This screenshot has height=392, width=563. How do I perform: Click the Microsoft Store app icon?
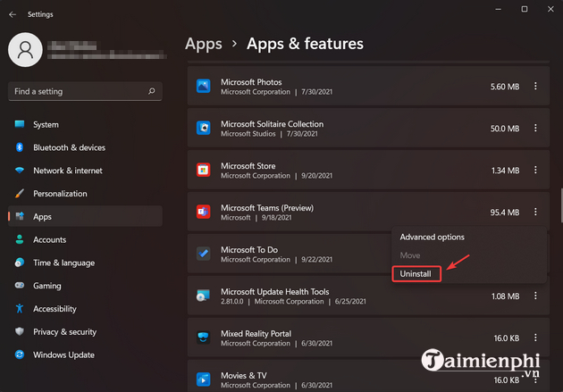click(x=203, y=170)
